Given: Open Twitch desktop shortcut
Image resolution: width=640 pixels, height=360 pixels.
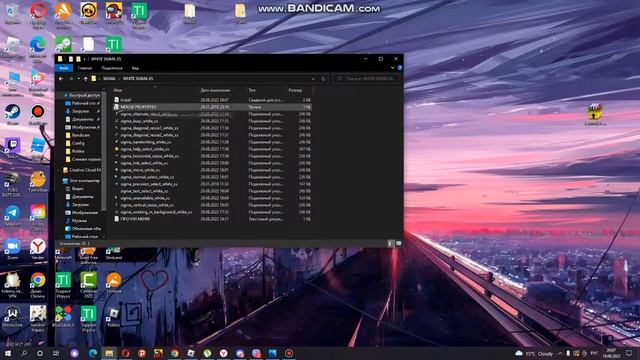Looking at the screenshot, I should pos(12,148).
